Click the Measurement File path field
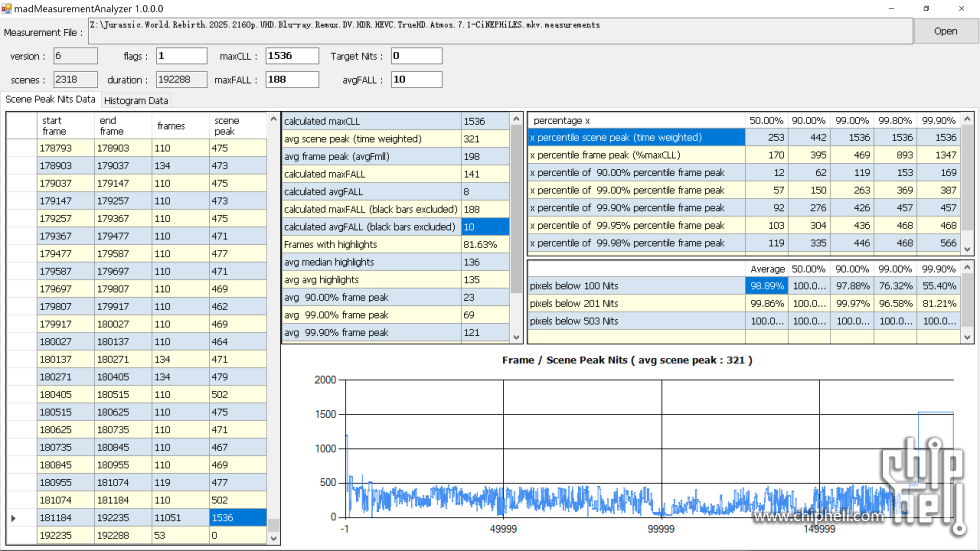The image size is (980, 551). click(500, 31)
